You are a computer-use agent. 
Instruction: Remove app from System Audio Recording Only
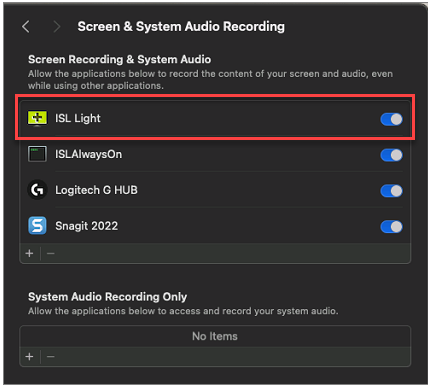[x=51, y=357]
